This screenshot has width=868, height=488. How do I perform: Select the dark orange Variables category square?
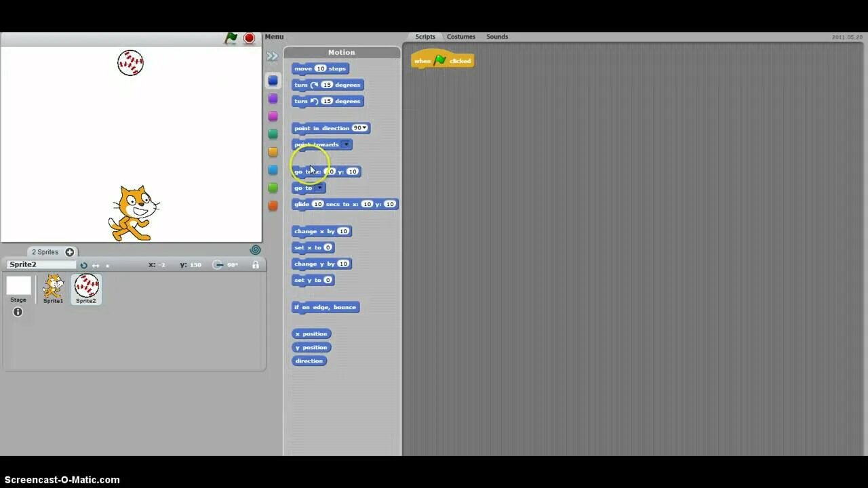pos(273,205)
